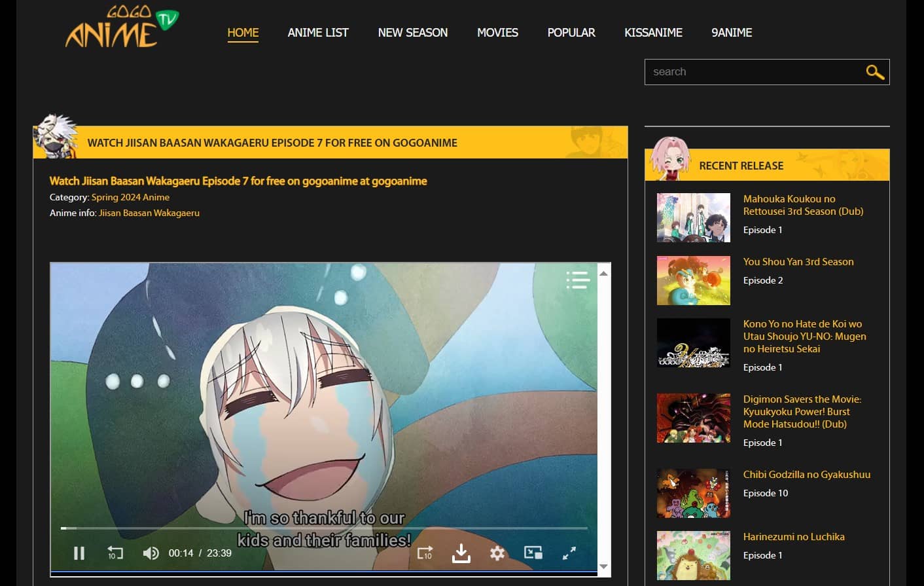The image size is (924, 586).
Task: Open the ANIME LIST menu item
Action: click(318, 33)
